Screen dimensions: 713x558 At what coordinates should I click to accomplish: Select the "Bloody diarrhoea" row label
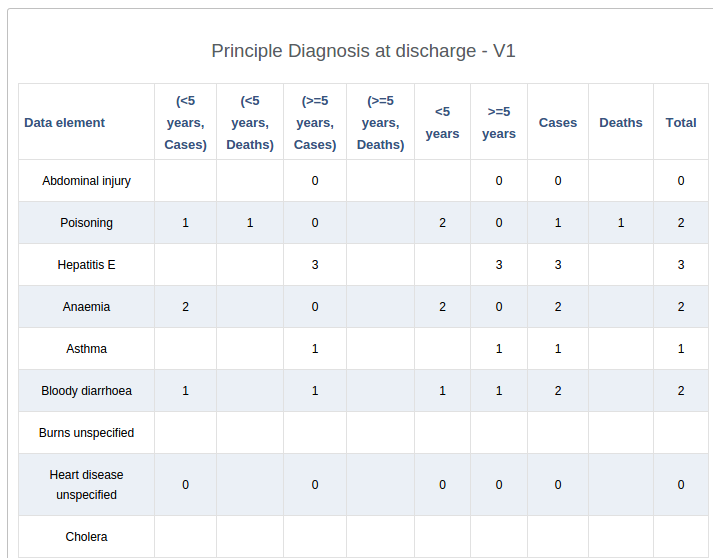(x=86, y=391)
